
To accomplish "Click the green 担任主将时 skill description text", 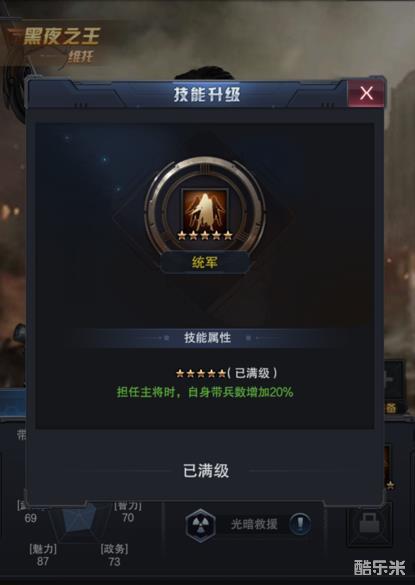I will click(205, 392).
